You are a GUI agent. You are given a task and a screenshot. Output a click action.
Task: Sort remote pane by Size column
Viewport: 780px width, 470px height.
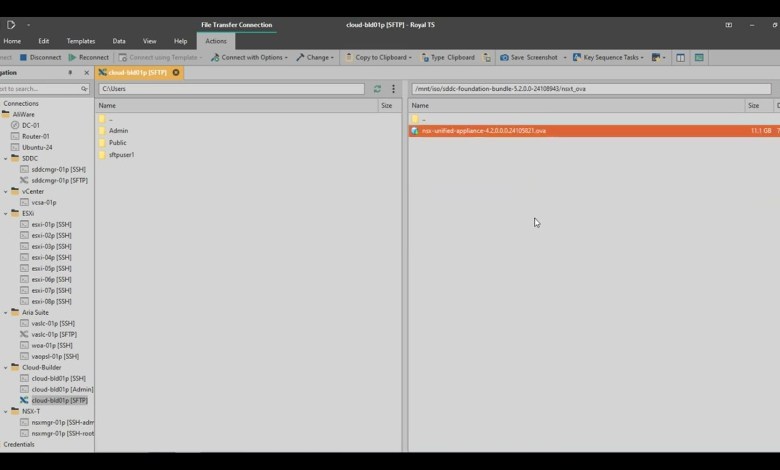[x=759, y=105]
